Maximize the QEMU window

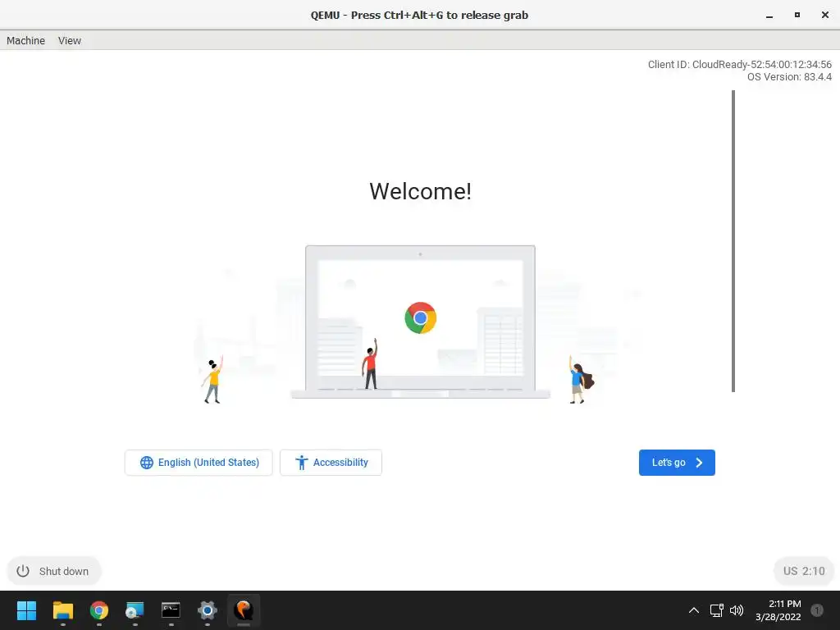click(x=797, y=15)
